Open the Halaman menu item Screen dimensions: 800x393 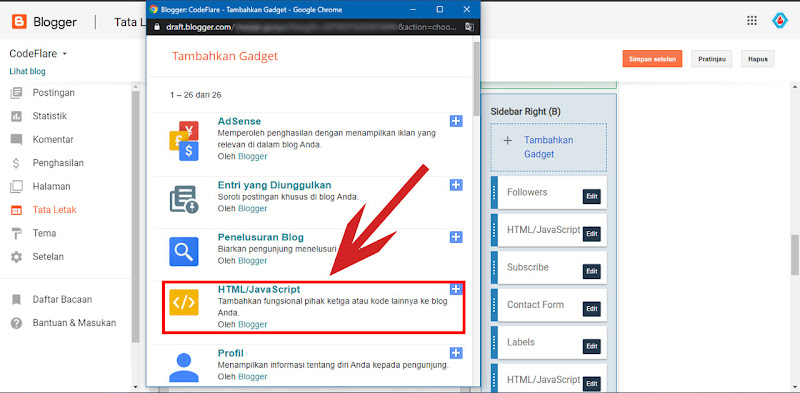coord(52,187)
